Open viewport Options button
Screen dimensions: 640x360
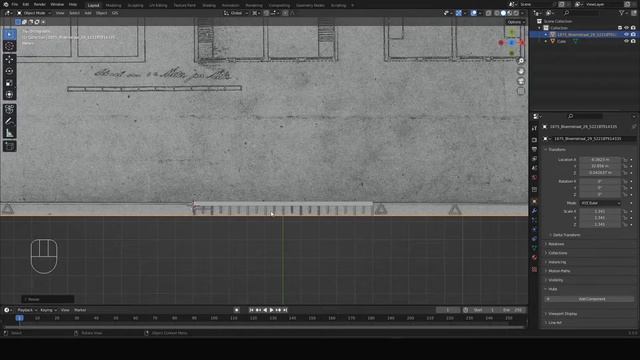[x=515, y=22]
